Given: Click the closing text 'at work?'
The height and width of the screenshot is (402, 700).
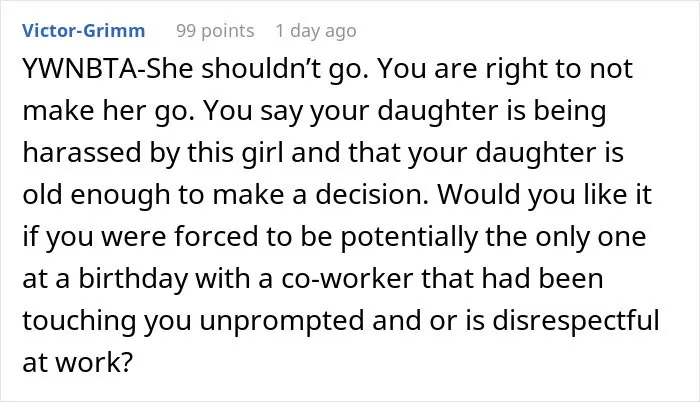Looking at the screenshot, I should point(78,363).
